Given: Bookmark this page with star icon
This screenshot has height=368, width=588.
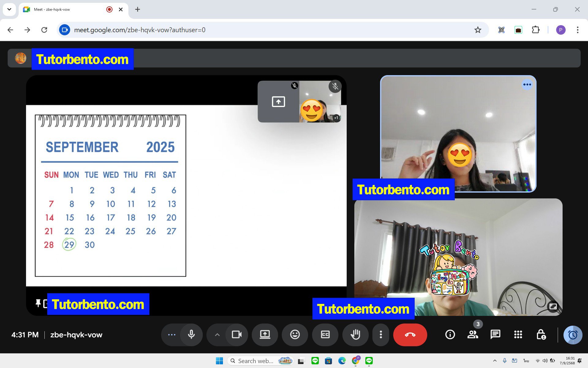Looking at the screenshot, I should pos(478,30).
